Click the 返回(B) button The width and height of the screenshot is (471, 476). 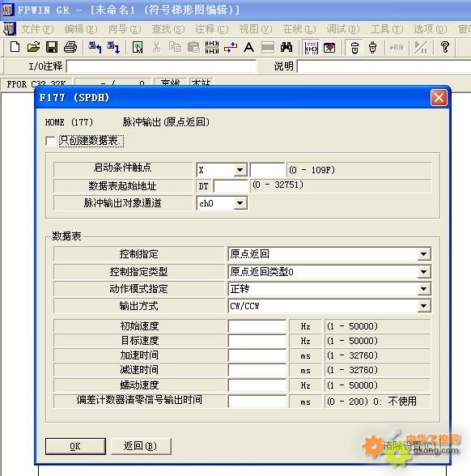click(141, 446)
